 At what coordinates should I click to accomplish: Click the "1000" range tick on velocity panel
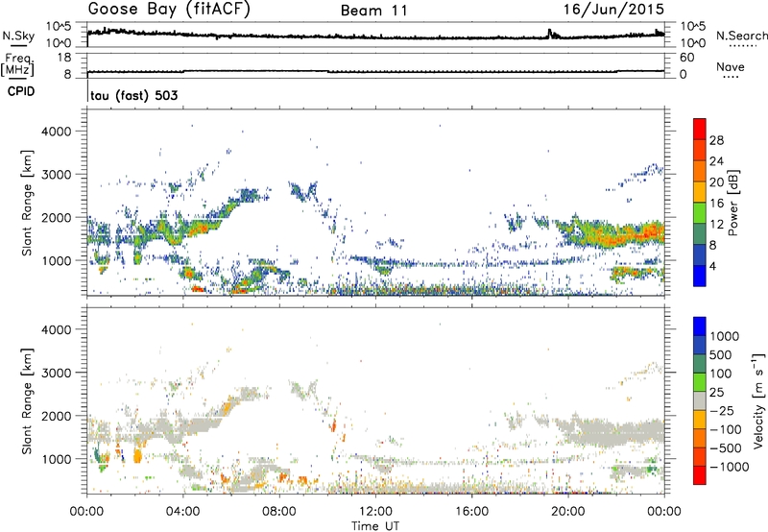57,459
